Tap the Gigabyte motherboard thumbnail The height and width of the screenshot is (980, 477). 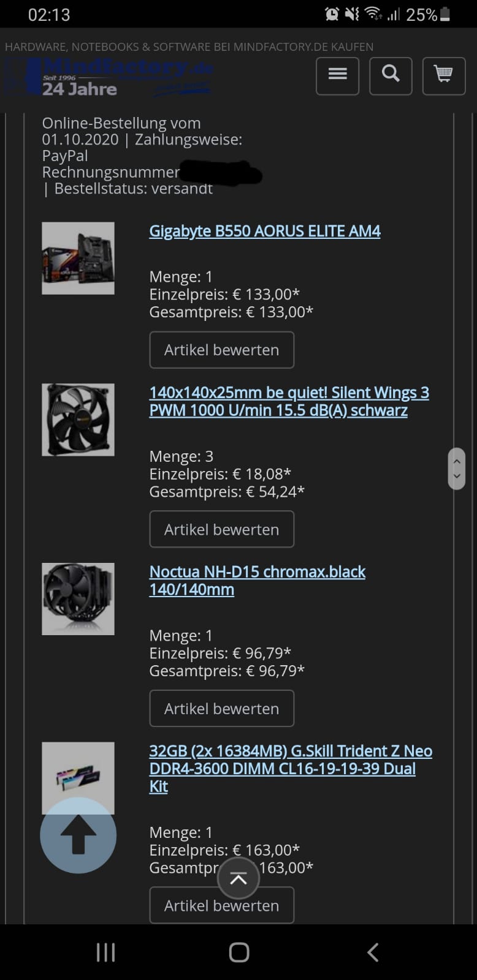[78, 258]
